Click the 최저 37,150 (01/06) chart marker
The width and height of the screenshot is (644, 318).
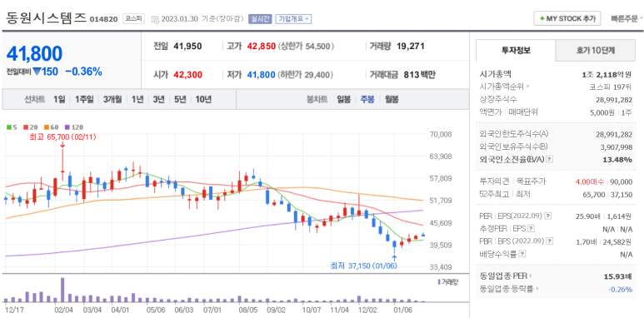tap(364, 266)
